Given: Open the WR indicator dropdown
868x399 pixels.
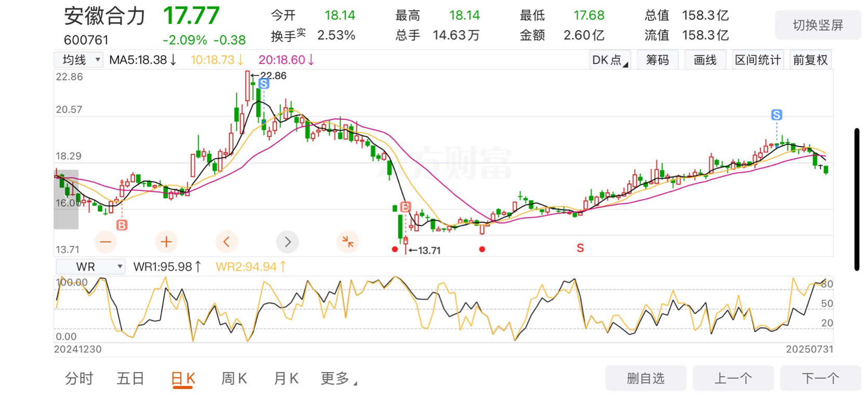Looking at the screenshot, I should tap(90, 267).
